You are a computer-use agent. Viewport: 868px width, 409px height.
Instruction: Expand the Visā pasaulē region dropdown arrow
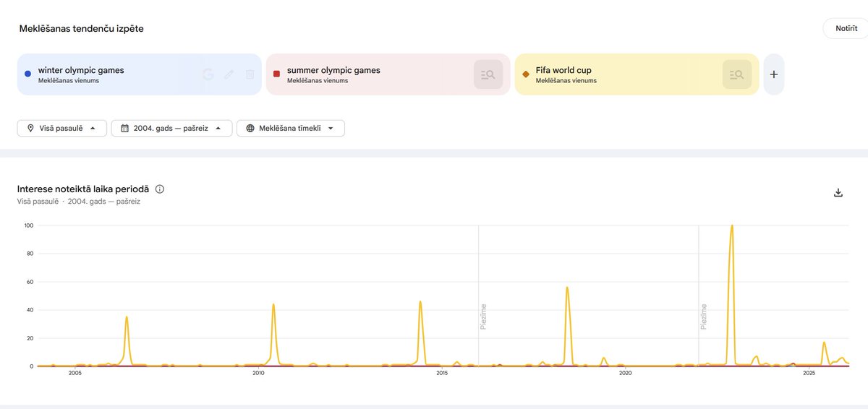(x=93, y=128)
